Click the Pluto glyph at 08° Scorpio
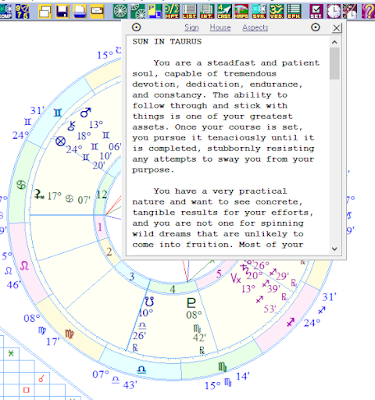Image resolution: width=375 pixels, height=400 pixels. [191, 303]
